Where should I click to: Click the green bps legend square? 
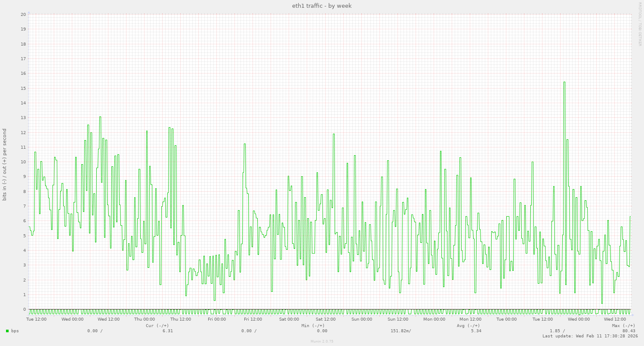(6, 331)
